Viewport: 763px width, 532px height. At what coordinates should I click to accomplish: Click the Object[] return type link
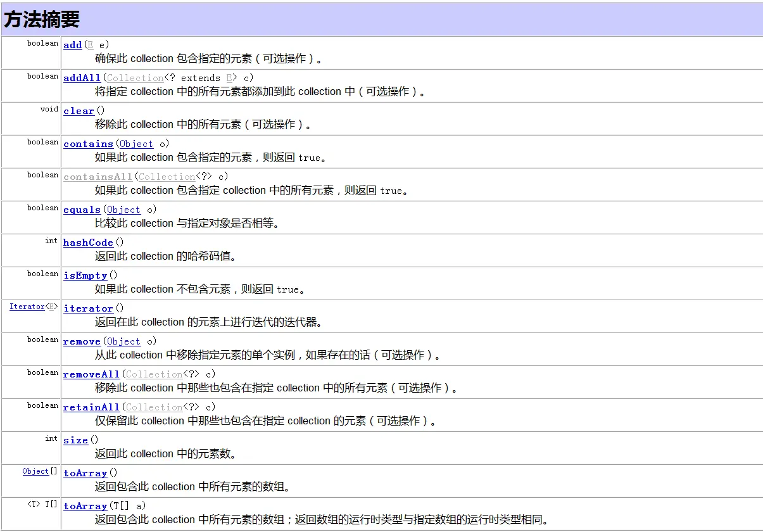point(35,471)
